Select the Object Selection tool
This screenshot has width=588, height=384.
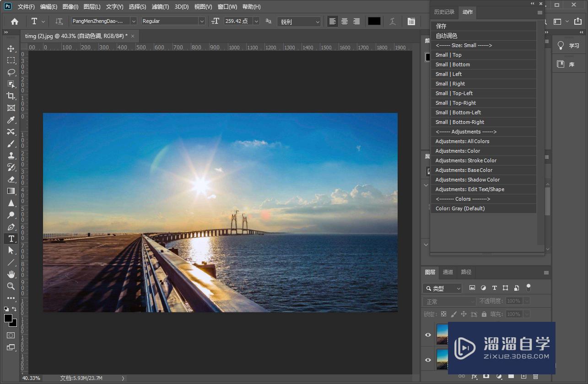coord(11,84)
